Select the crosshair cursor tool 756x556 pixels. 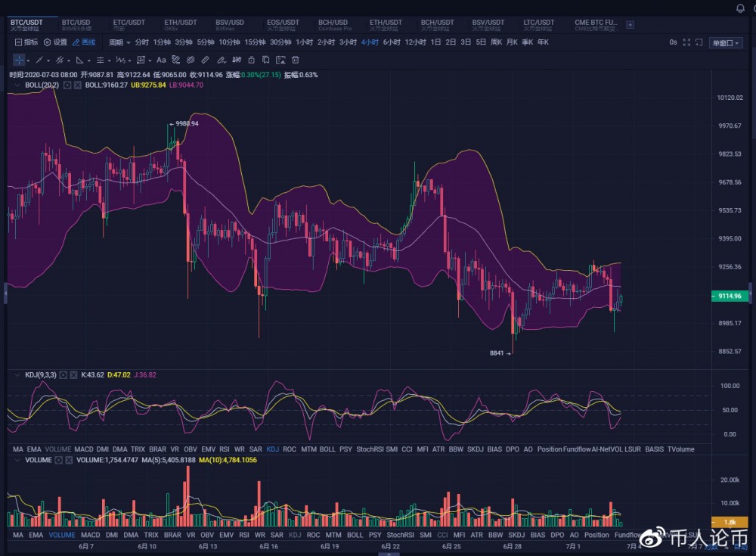[19, 60]
